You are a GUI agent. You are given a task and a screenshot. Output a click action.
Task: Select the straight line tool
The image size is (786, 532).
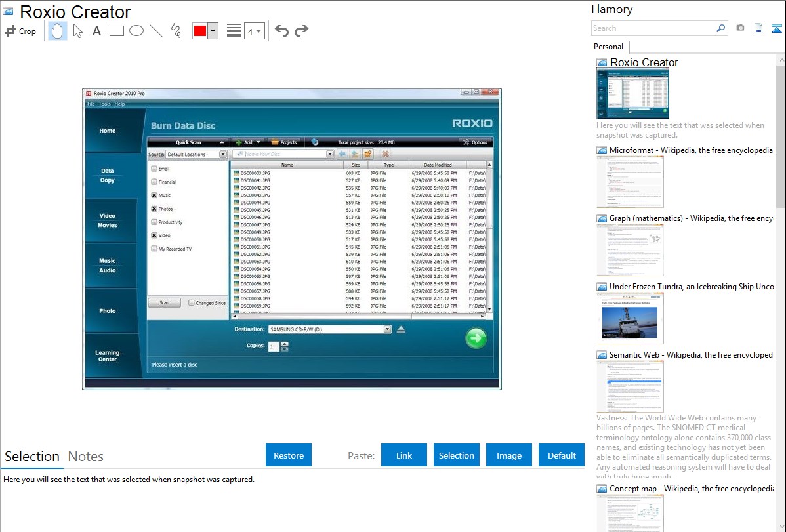click(156, 31)
